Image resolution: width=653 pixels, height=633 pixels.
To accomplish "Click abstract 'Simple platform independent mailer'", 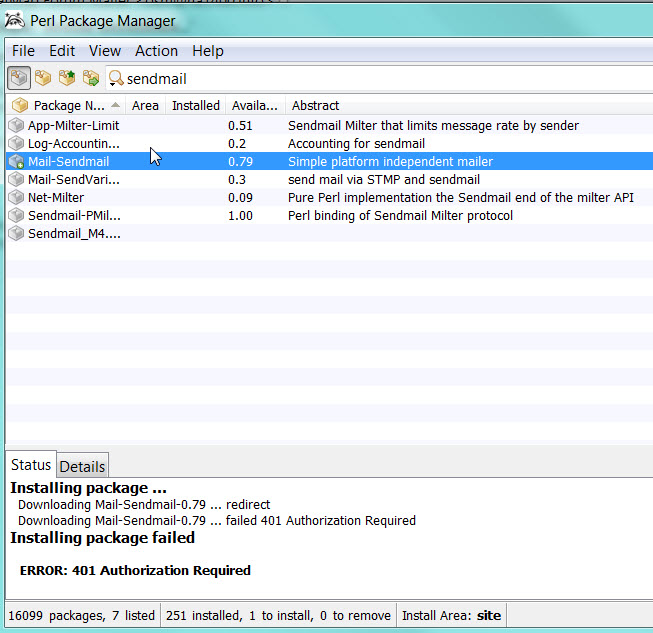I will [x=390, y=162].
